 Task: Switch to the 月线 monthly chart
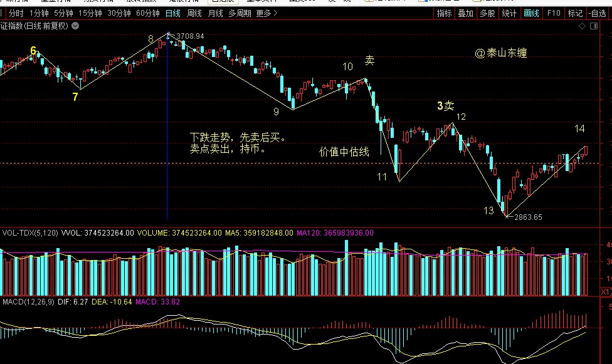point(215,13)
